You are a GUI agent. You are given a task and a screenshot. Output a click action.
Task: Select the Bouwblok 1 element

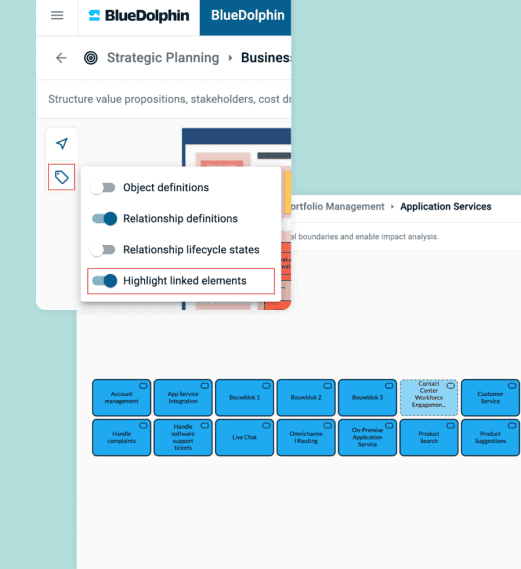[245, 397]
